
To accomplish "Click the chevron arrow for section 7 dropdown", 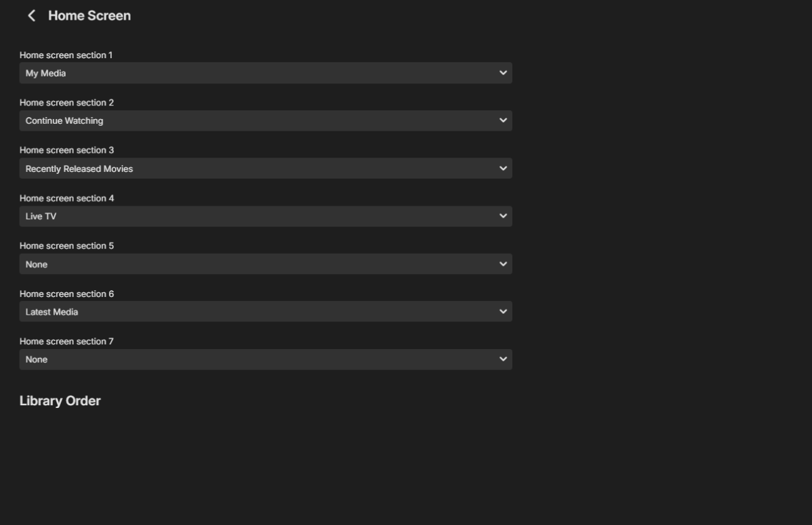I will pyautogui.click(x=503, y=359).
